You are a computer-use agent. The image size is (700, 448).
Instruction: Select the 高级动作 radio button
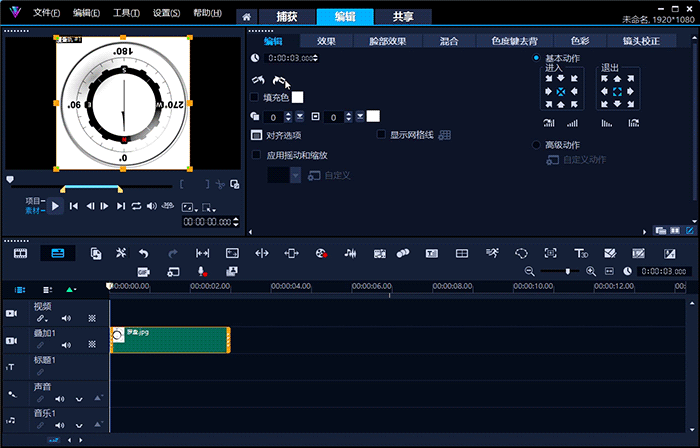pos(536,145)
